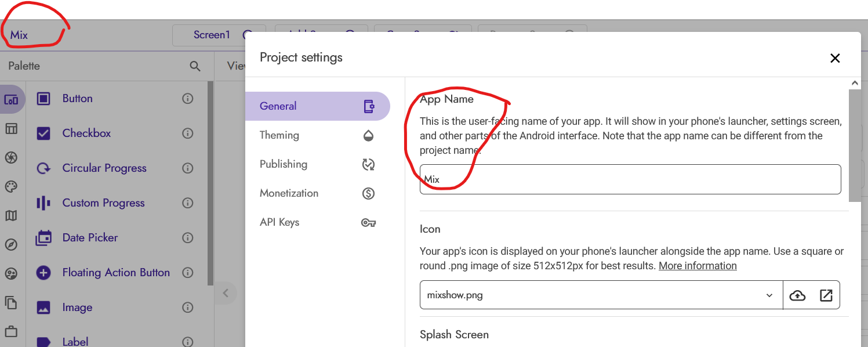Click the upload icon beside mixshow.png

click(797, 295)
